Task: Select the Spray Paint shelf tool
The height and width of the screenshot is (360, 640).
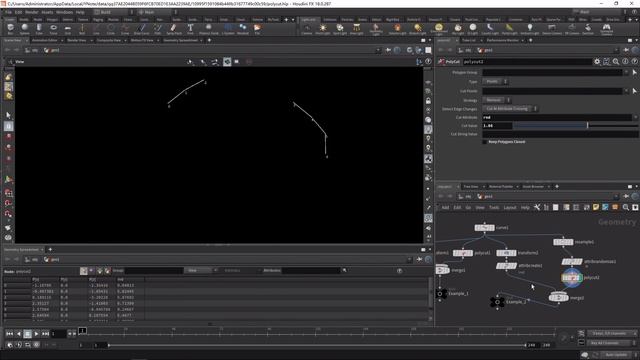Action: click(174, 29)
